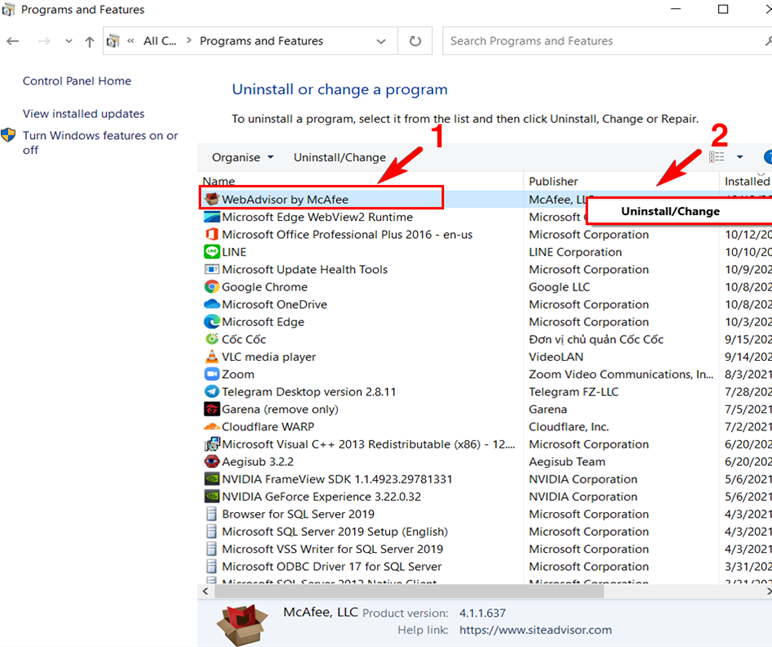Open View installed updates link
The image size is (772, 647).
(83, 114)
